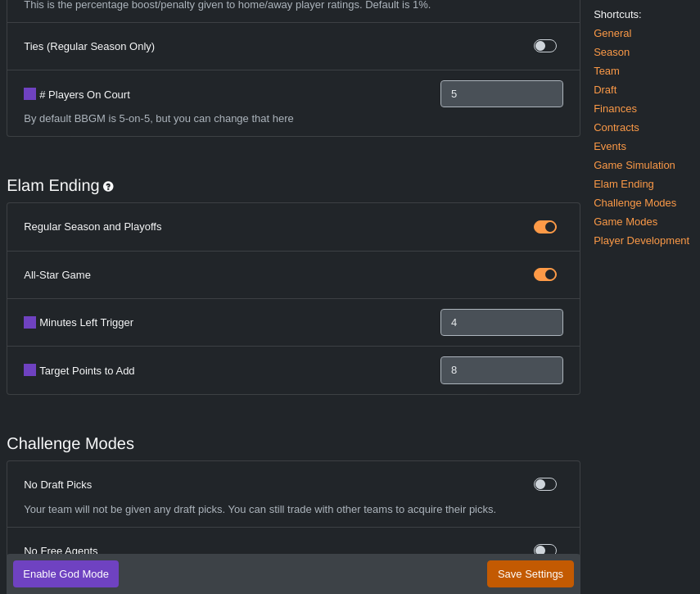Click purple God Mode square beside Minutes Left Trigger

click(x=30, y=323)
